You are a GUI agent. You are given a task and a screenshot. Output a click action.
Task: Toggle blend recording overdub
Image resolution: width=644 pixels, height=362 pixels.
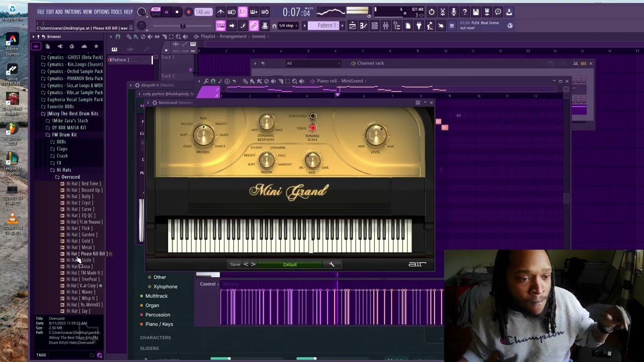(254, 12)
